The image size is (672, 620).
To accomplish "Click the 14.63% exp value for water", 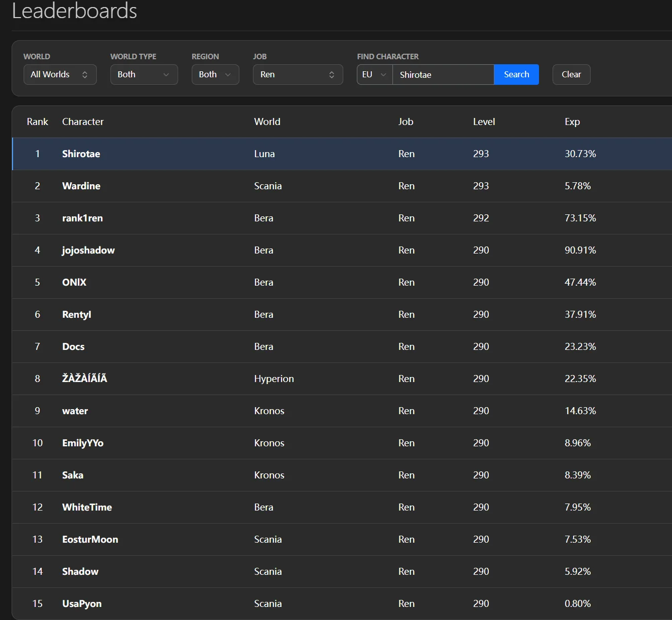I will click(581, 411).
